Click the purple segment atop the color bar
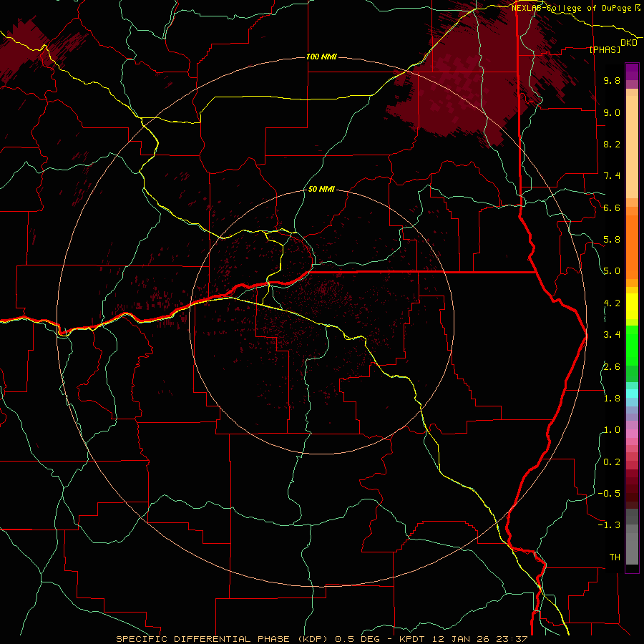The width and height of the screenshot is (644, 644). click(632, 72)
